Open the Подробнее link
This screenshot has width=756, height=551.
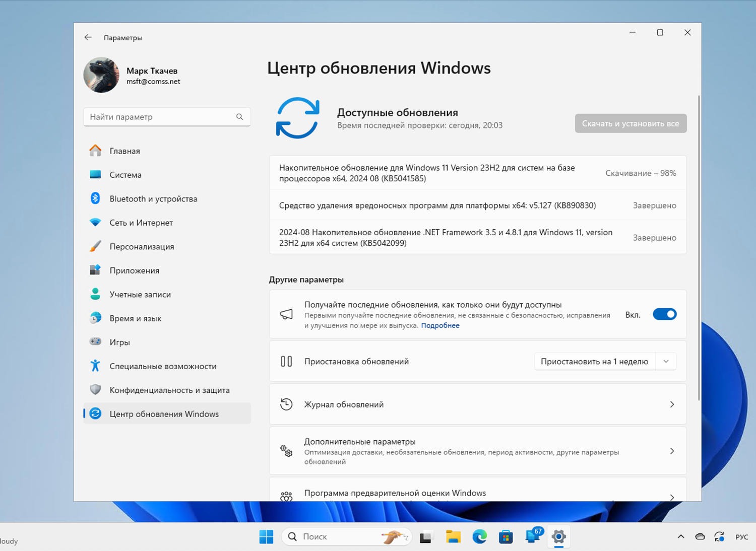(x=440, y=325)
